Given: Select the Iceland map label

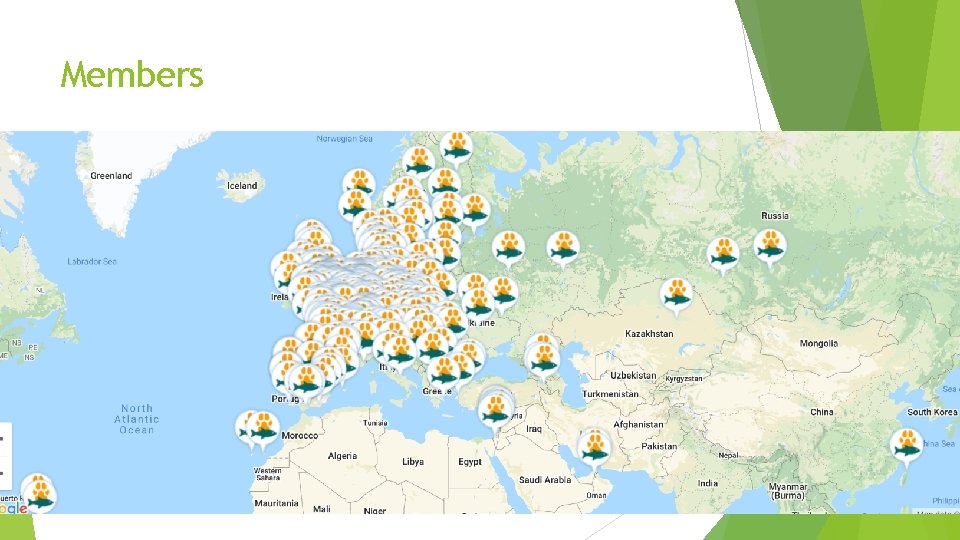Looking at the screenshot, I should tap(242, 186).
